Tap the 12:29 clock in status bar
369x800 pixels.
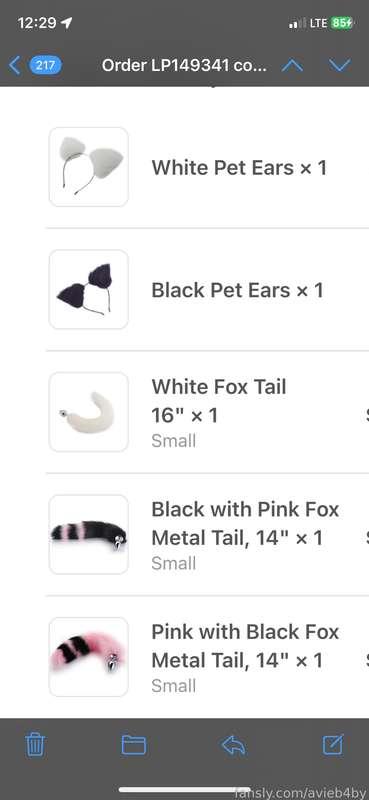point(37,23)
